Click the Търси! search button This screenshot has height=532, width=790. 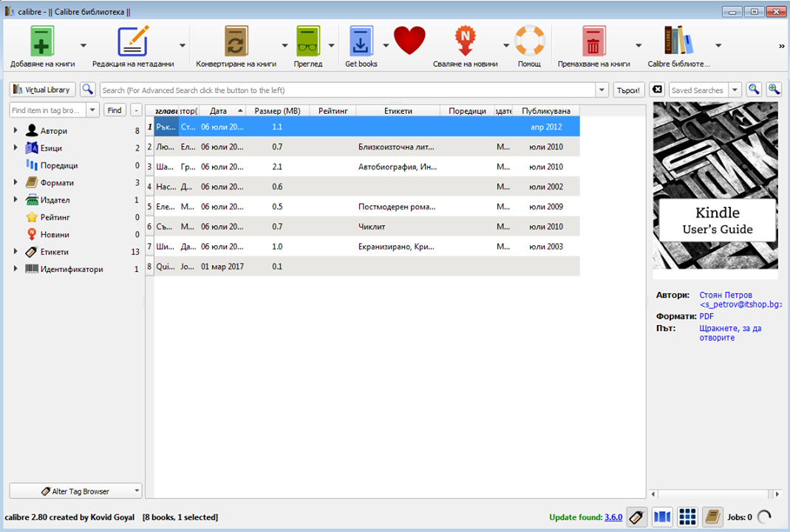coord(628,90)
